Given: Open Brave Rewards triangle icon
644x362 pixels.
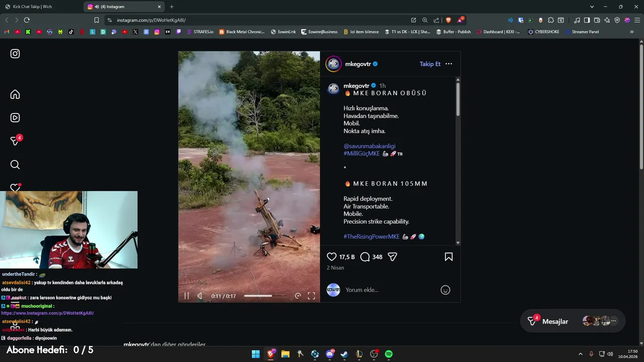Looking at the screenshot, I should (x=460, y=20).
